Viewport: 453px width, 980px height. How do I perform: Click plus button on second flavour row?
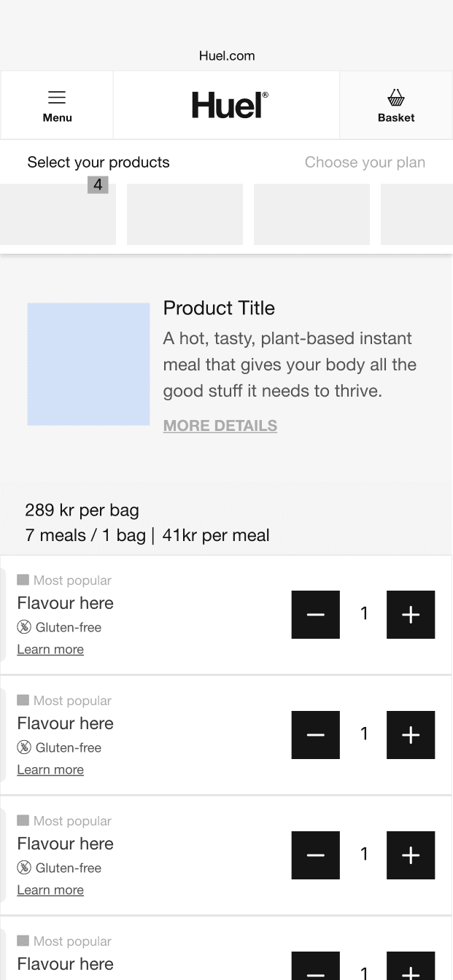pyautogui.click(x=411, y=735)
